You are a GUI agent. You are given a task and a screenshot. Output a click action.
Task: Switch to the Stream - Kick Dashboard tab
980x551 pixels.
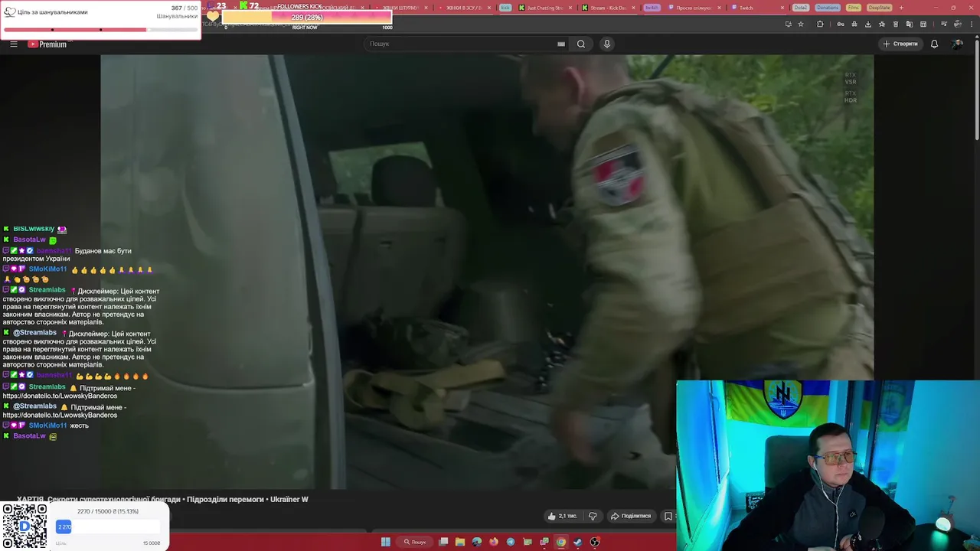(x=608, y=8)
